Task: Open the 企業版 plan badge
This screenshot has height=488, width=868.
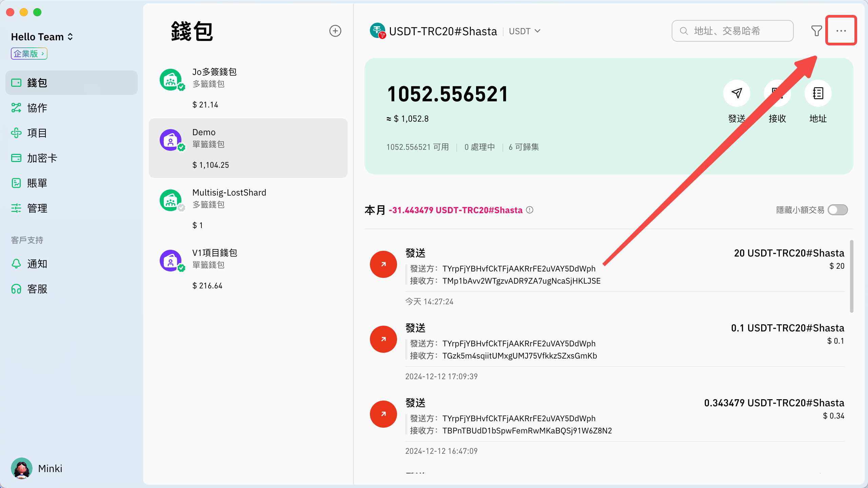Action: coord(29,54)
